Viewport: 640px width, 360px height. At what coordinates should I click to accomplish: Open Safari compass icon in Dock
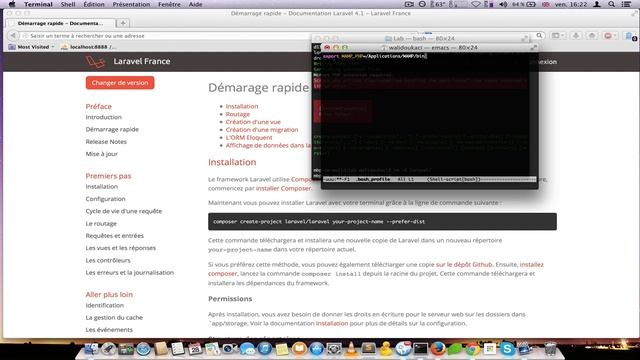pos(143,349)
